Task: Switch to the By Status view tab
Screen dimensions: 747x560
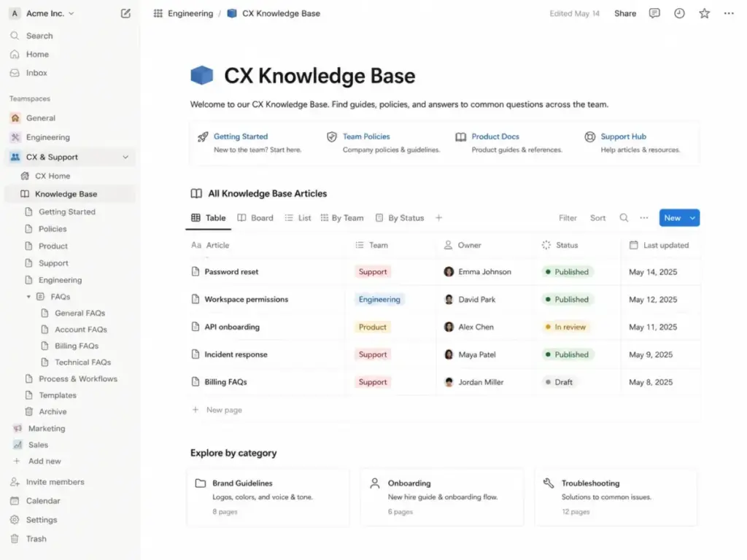Action: 400,217
